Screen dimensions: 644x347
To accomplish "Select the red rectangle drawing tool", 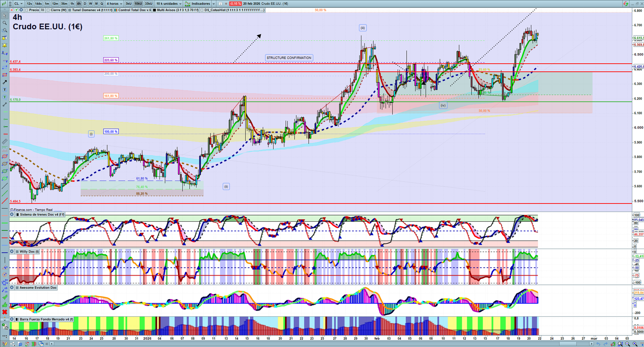I will coord(5,75).
